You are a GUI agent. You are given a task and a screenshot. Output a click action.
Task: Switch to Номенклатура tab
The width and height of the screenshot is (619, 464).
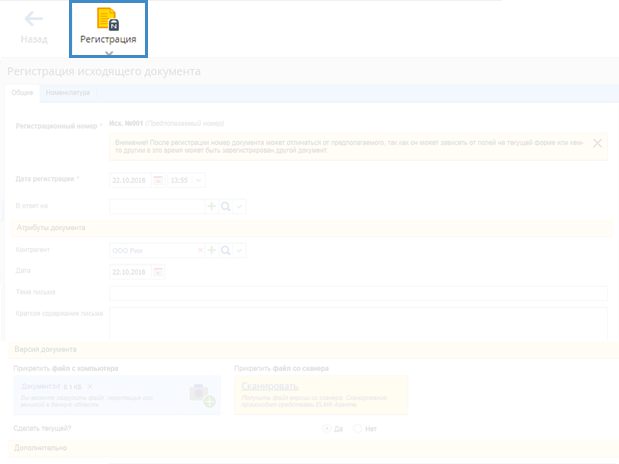pyautogui.click(x=68, y=93)
